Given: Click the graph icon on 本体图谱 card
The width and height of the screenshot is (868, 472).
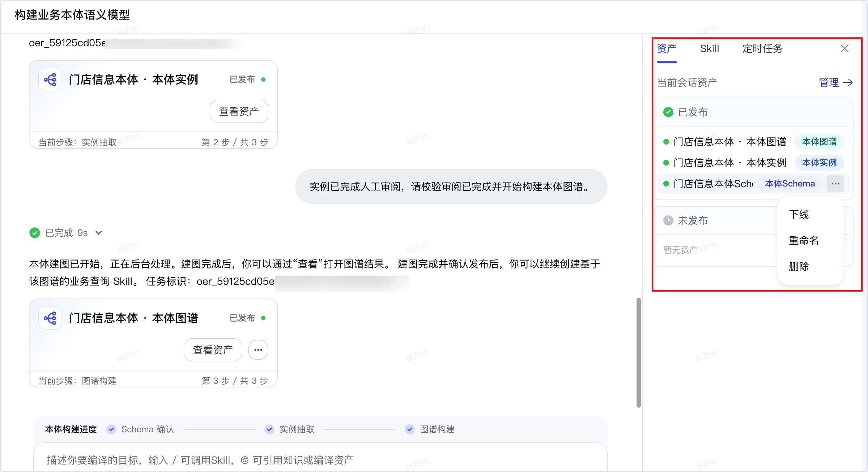Looking at the screenshot, I should tap(50, 318).
